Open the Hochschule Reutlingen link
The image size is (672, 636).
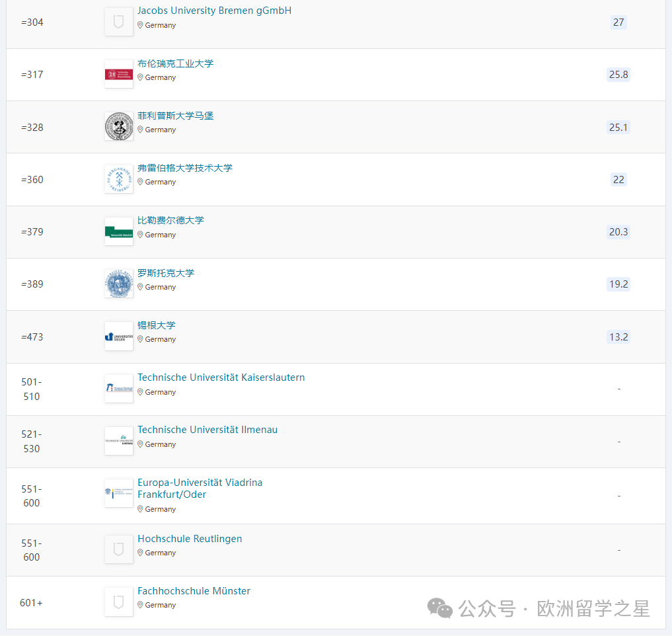tap(190, 539)
